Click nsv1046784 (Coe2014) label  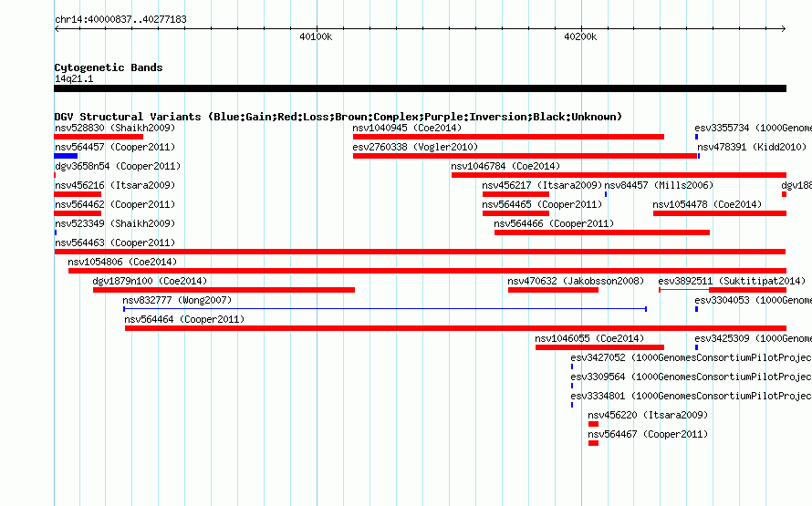click(x=505, y=166)
